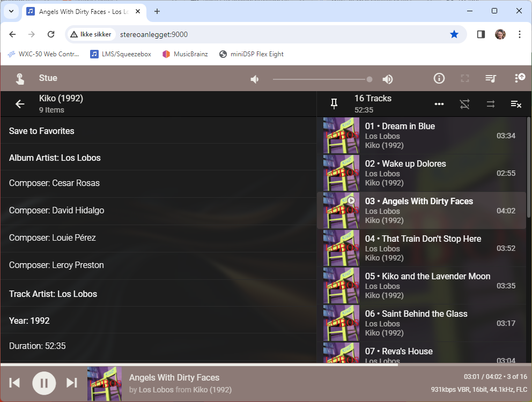532x402 pixels.
Task: Close the Angels With Dirty Faces tab
Action: (138, 11)
